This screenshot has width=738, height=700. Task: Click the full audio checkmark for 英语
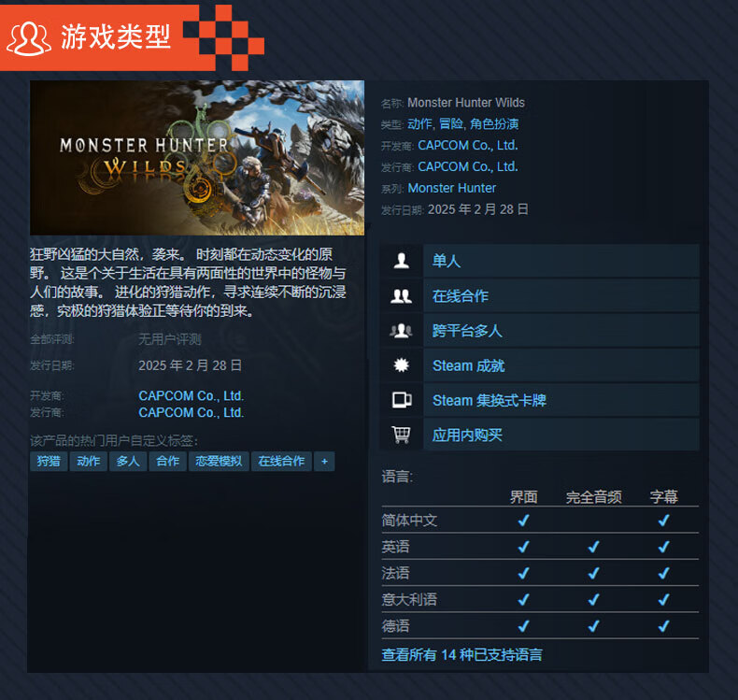[593, 547]
